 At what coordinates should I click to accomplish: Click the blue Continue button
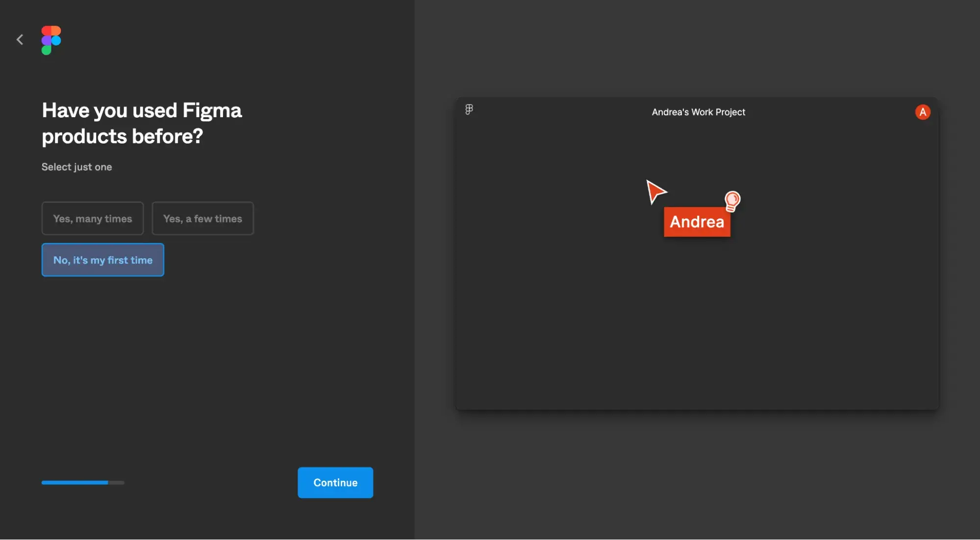click(x=335, y=483)
